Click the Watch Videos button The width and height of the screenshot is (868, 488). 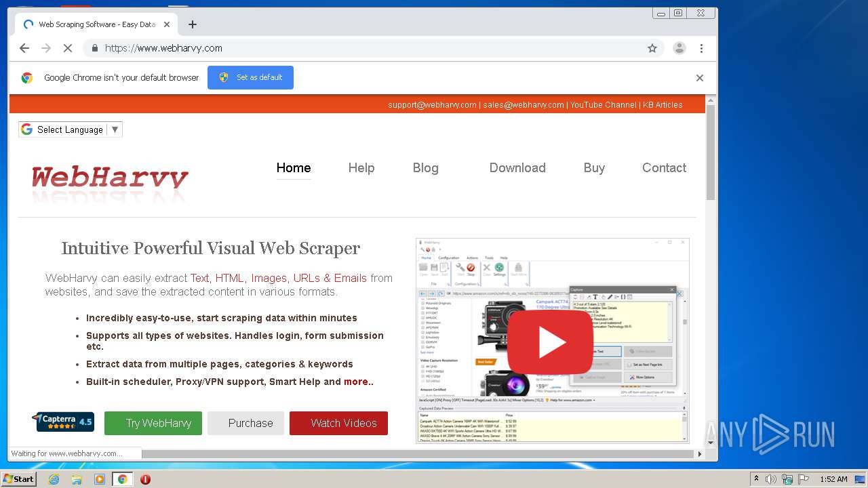point(338,423)
